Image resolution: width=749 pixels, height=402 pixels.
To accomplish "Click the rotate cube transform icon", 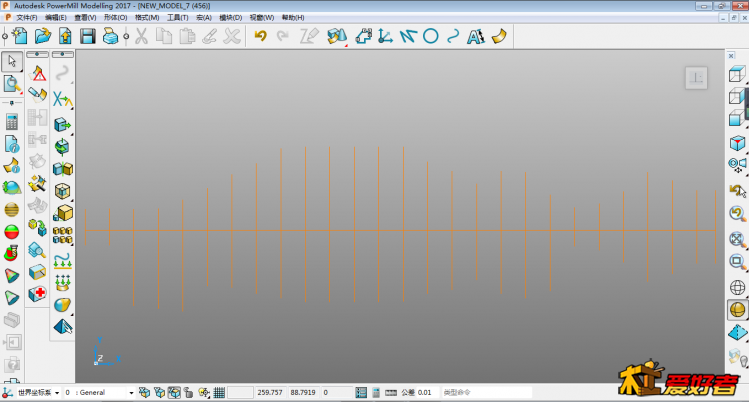I will click(62, 147).
